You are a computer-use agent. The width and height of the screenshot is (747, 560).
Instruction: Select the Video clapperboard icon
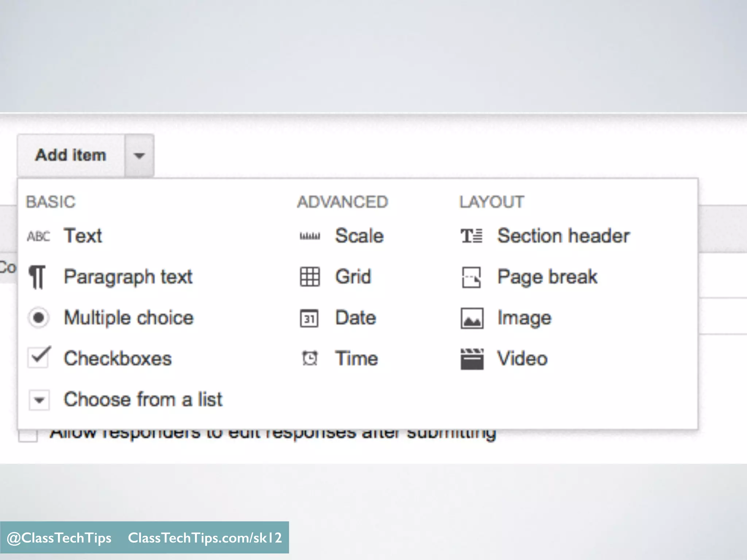point(472,359)
